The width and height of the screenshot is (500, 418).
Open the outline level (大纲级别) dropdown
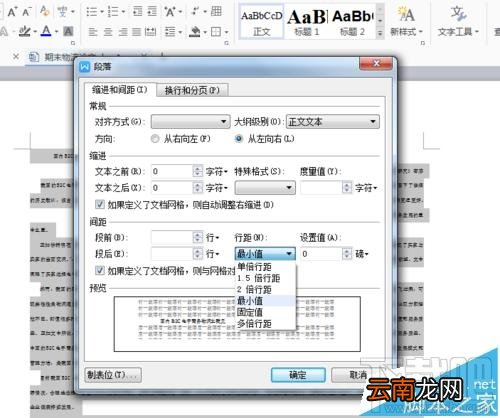coord(333,122)
